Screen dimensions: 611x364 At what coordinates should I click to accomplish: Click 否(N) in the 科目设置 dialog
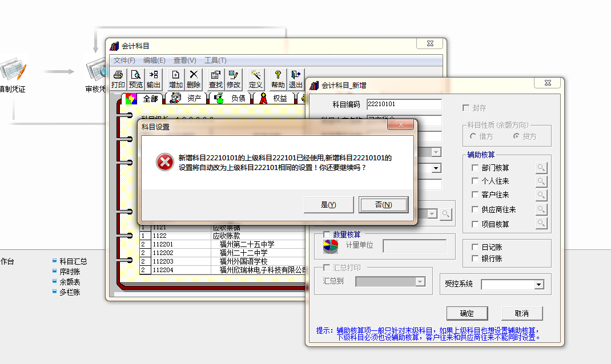tap(383, 205)
